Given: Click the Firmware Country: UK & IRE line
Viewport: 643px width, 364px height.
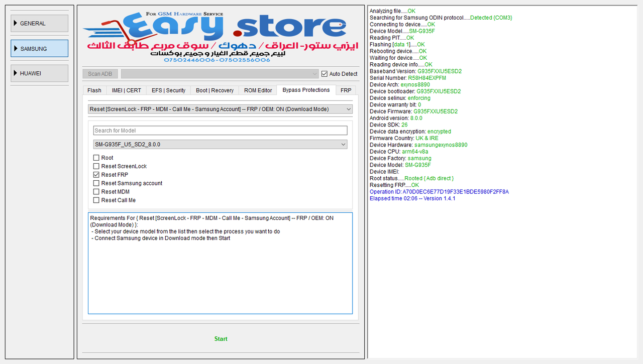Looking at the screenshot, I should tap(404, 138).
